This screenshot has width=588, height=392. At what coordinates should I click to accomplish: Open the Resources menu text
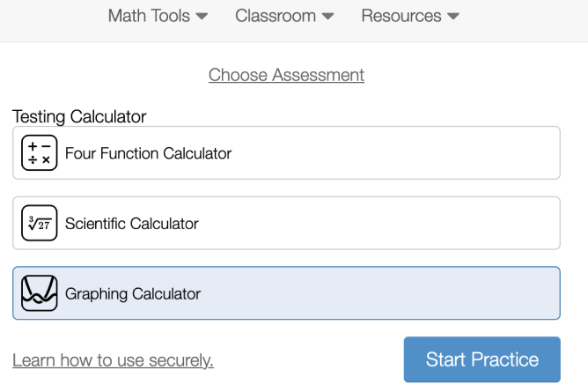(401, 16)
